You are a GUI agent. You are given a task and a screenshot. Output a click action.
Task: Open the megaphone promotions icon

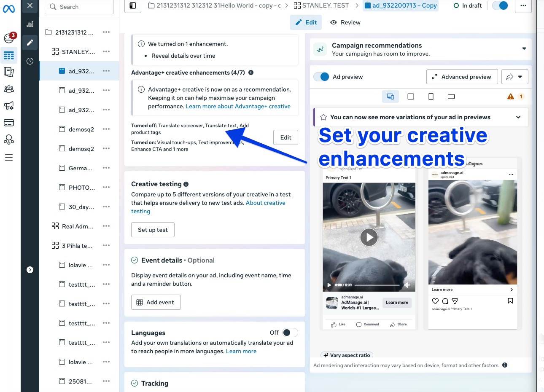click(x=9, y=106)
